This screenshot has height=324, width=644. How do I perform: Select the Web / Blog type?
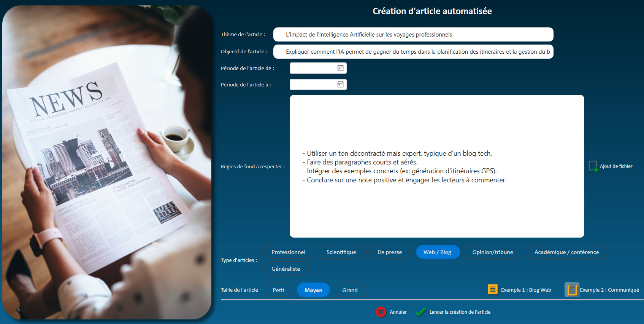437,252
